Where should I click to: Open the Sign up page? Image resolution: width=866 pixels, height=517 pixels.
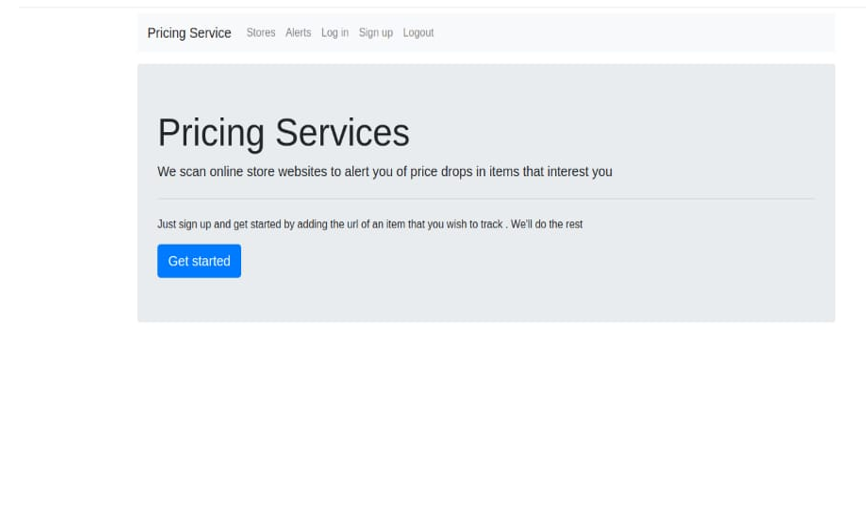click(x=376, y=33)
